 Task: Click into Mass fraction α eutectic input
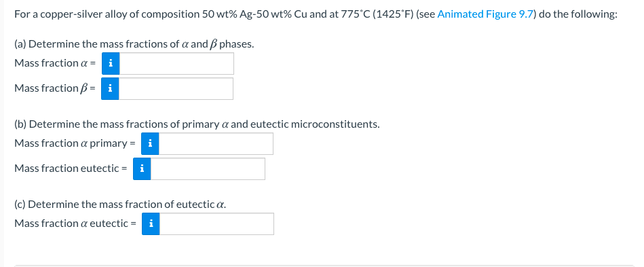coord(217,224)
